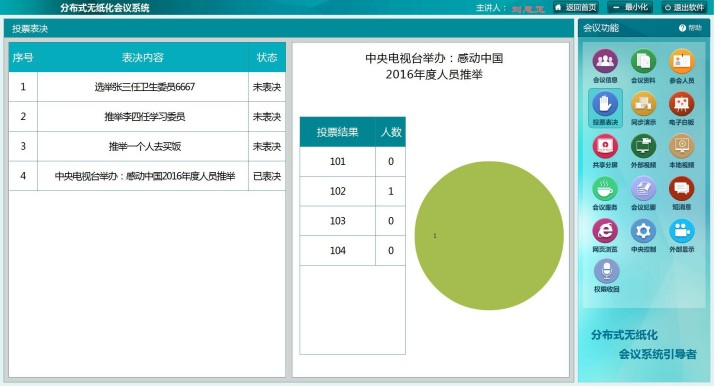Select the 已表决 CCTV vote row

(x=147, y=176)
